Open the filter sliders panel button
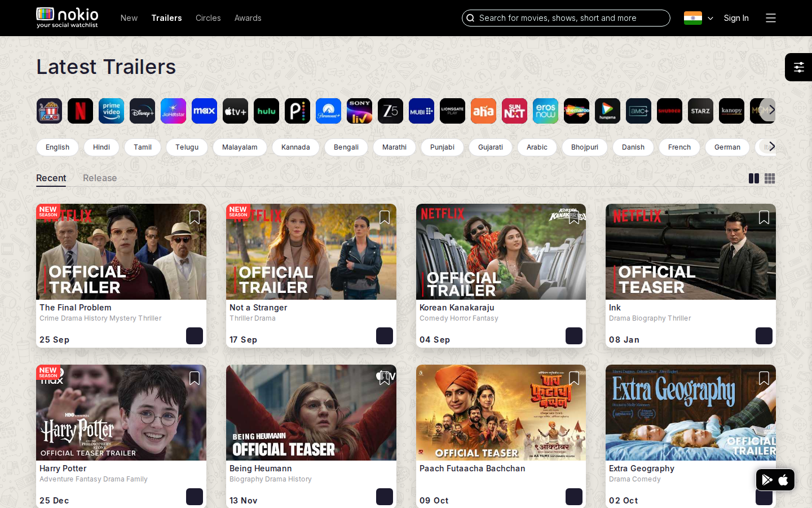The width and height of the screenshot is (812, 508). click(798, 67)
